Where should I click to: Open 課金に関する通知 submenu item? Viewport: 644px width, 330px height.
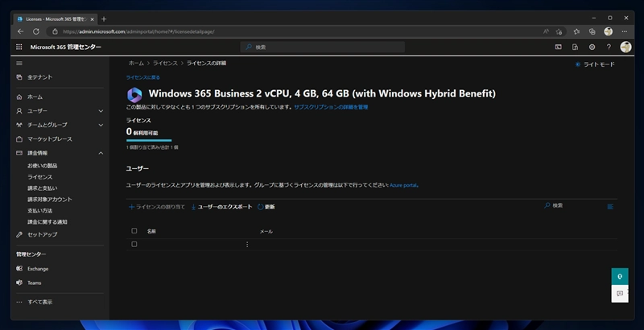47,221
